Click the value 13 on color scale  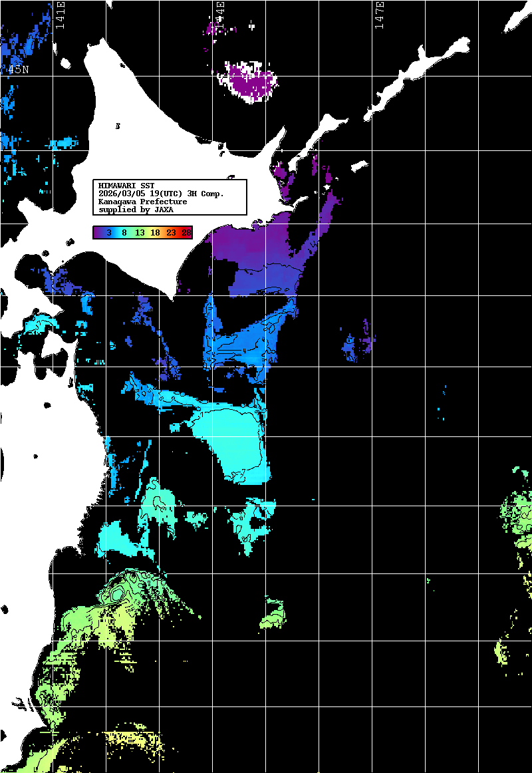tap(140, 232)
